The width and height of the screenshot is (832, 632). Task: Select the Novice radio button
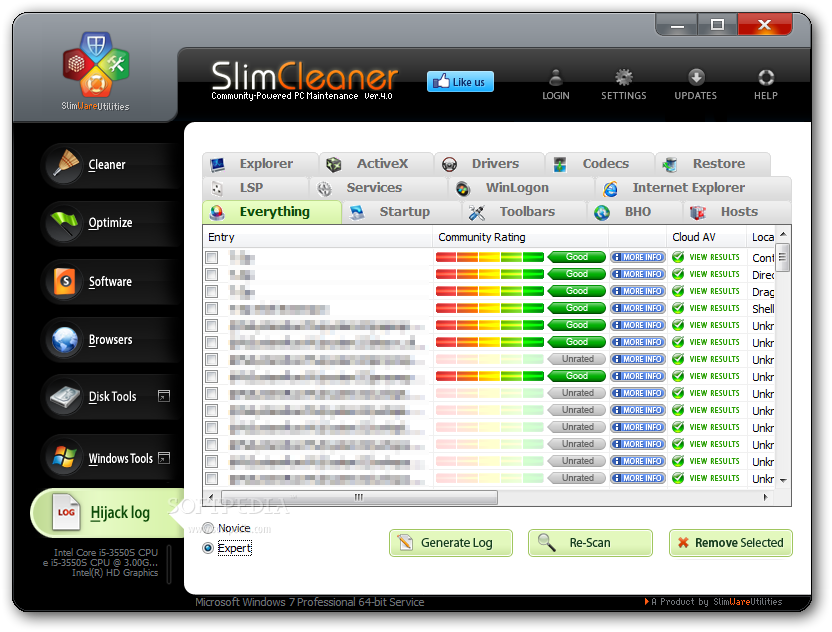(x=208, y=528)
